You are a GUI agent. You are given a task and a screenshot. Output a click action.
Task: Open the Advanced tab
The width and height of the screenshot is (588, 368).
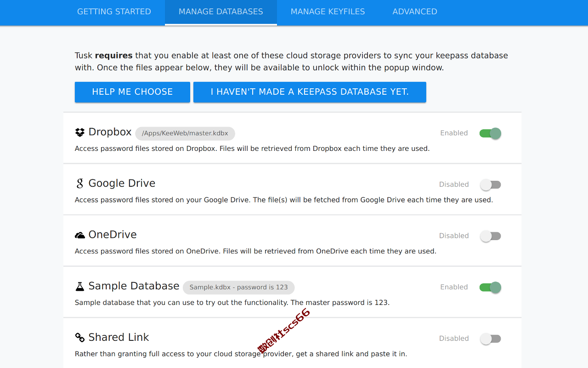[415, 12]
